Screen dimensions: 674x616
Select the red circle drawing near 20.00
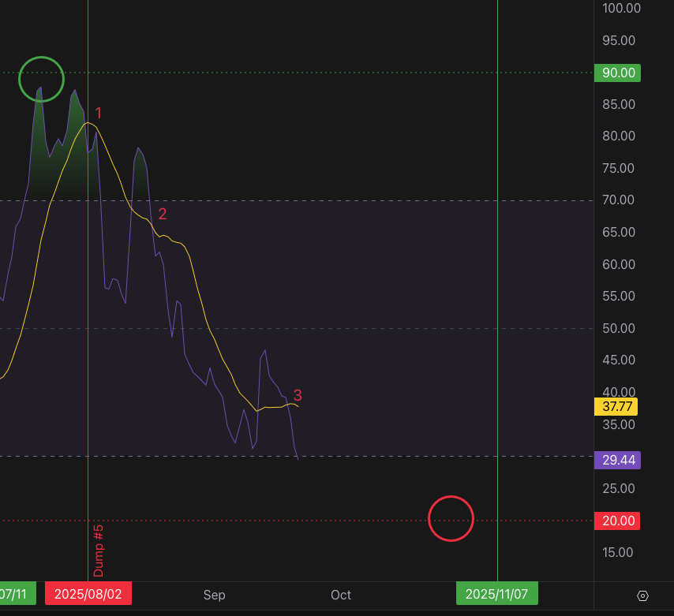[451, 518]
